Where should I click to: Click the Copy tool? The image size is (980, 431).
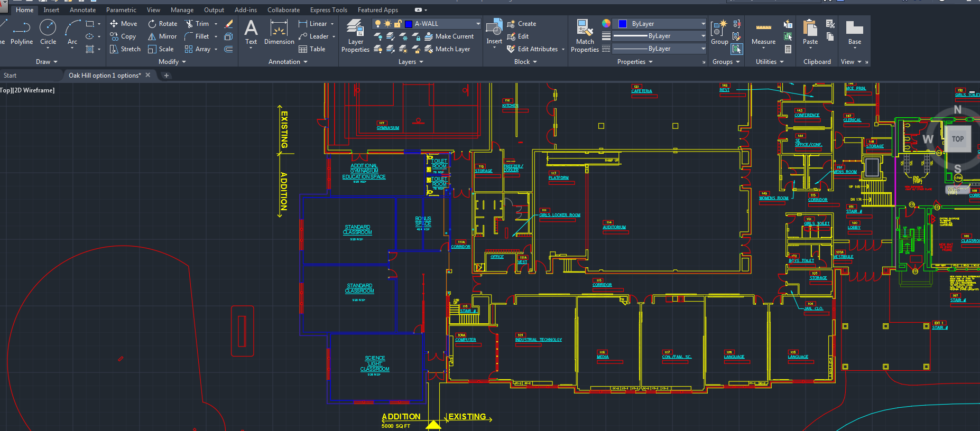[123, 36]
